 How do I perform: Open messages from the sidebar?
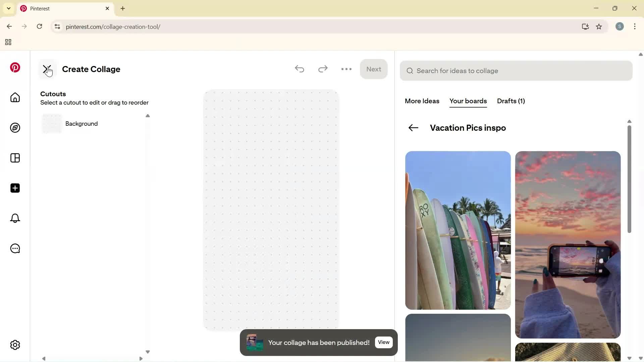pyautogui.click(x=15, y=248)
